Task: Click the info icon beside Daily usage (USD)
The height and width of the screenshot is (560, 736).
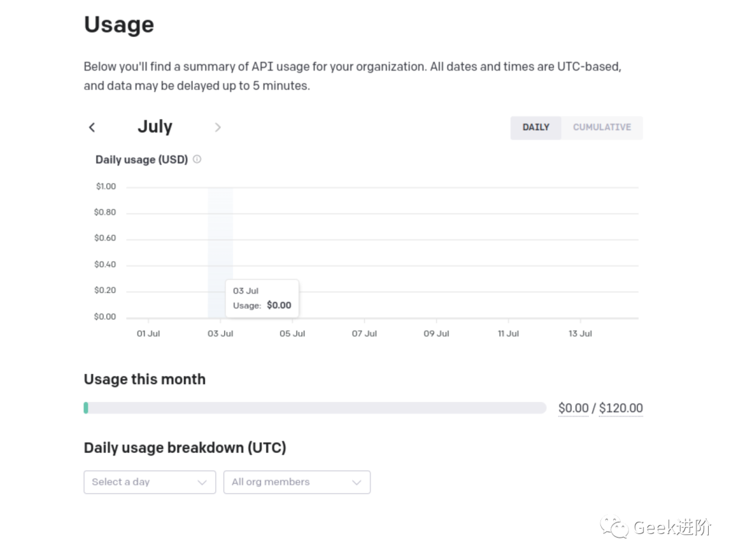Action: (x=197, y=159)
